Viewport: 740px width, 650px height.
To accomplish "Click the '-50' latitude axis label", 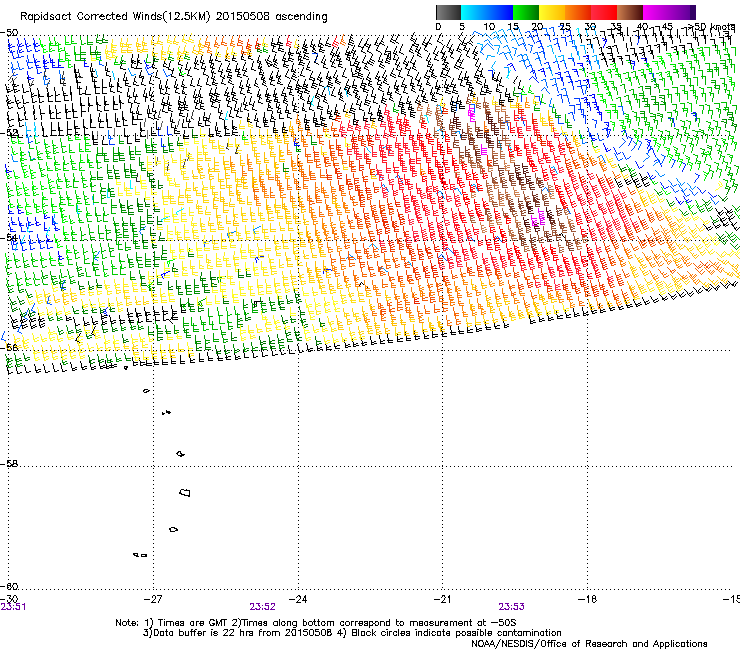I will pos(9,33).
